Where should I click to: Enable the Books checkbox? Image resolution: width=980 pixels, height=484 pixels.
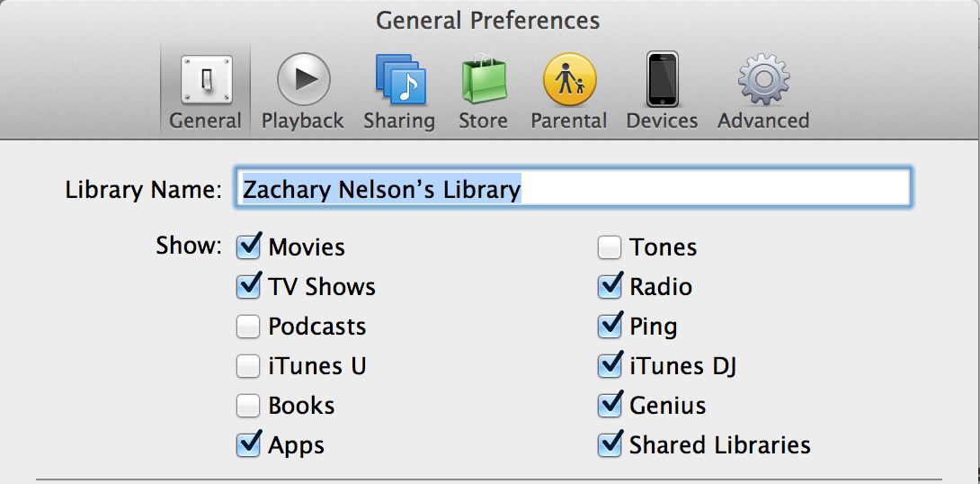[x=248, y=407]
